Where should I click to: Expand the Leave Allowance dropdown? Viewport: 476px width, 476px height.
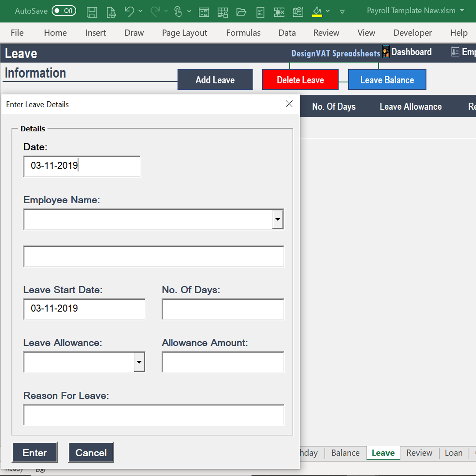139,362
